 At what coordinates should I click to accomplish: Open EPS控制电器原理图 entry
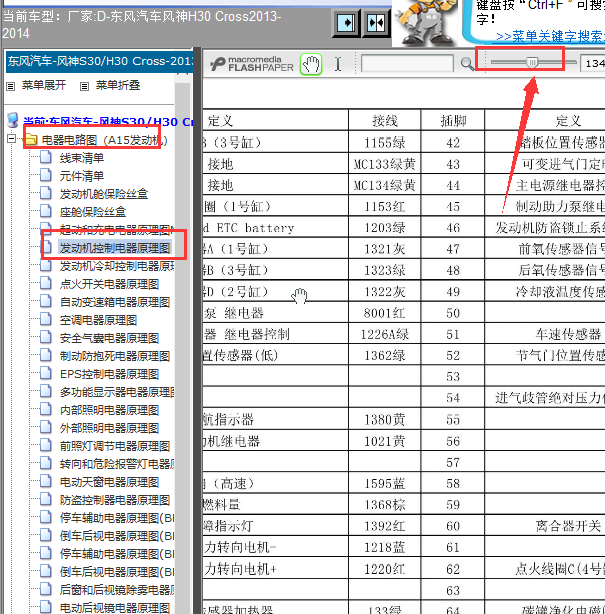(x=109, y=374)
